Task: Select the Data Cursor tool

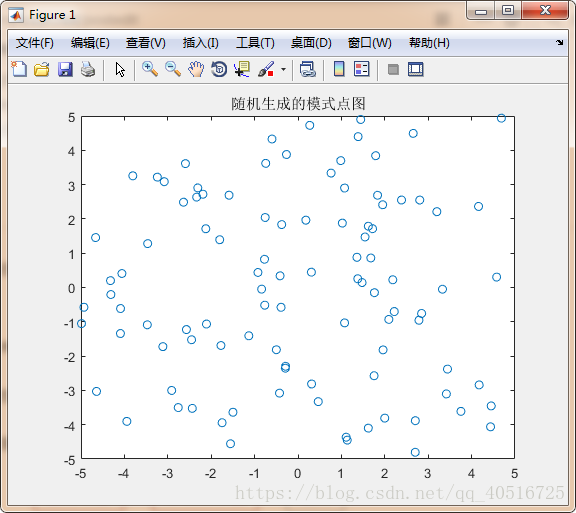Action: click(242, 69)
